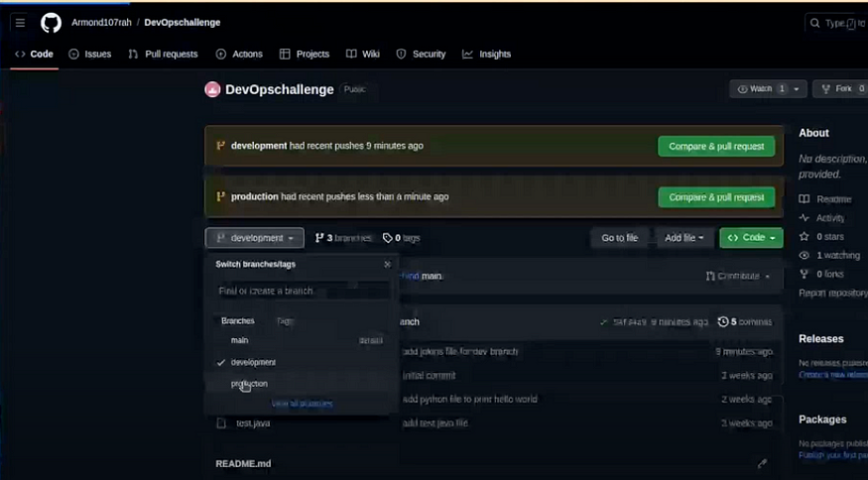Open the Packages heading link

pos(822,420)
